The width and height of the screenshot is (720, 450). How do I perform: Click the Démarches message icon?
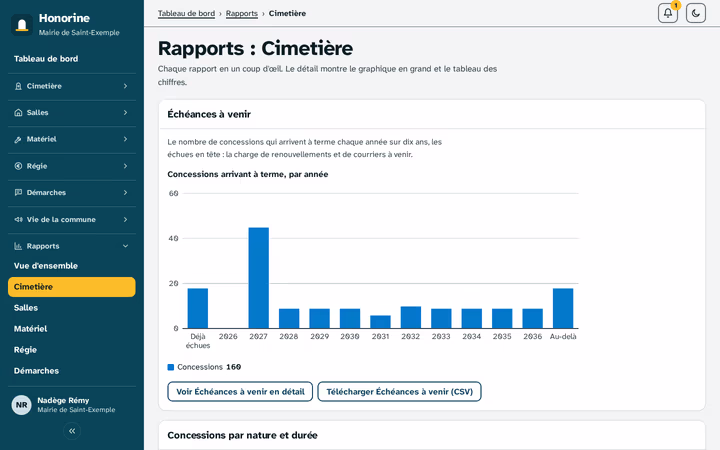[x=18, y=192]
